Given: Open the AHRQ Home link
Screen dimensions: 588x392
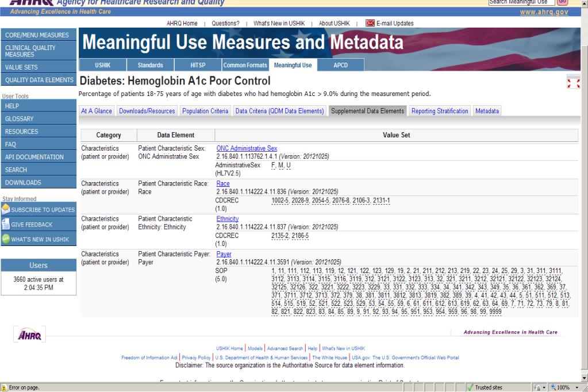Looking at the screenshot, I should coord(182,23).
